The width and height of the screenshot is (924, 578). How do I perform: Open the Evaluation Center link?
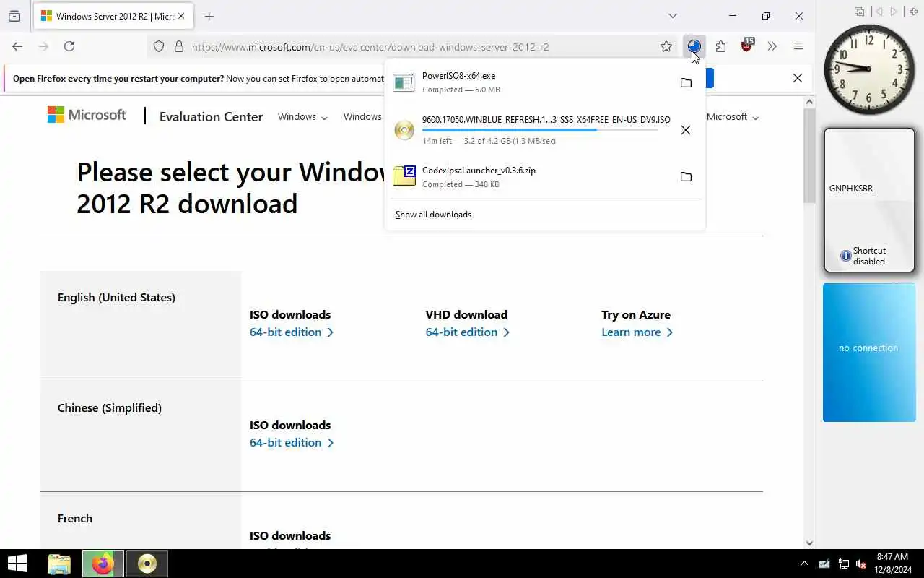(x=211, y=117)
